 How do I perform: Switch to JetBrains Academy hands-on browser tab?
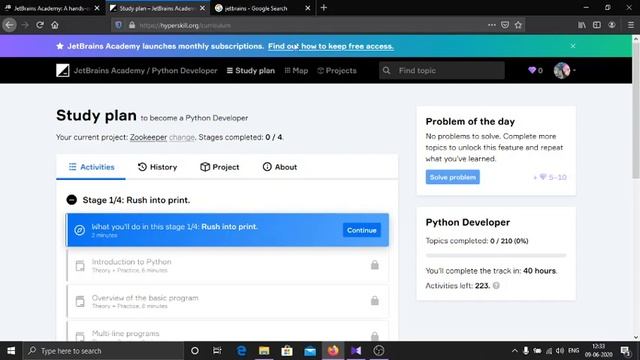(52, 8)
